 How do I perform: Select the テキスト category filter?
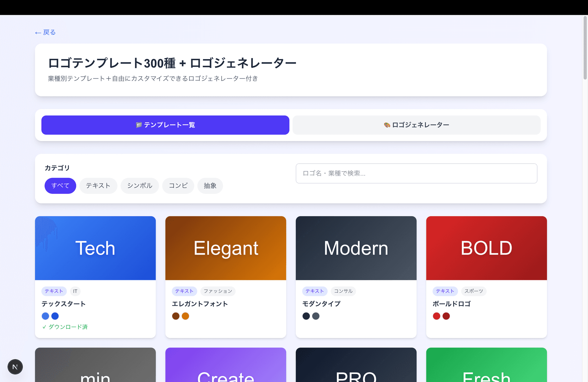(98, 186)
